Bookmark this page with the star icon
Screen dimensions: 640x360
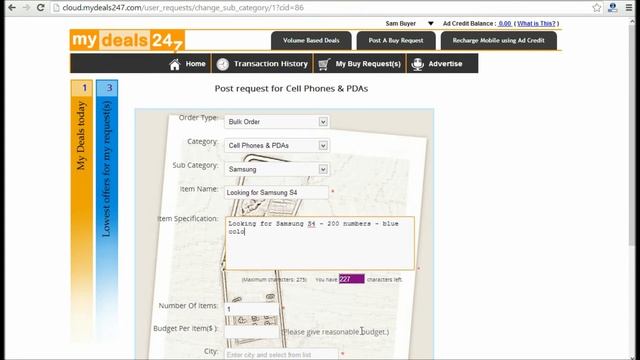[x=597, y=8]
